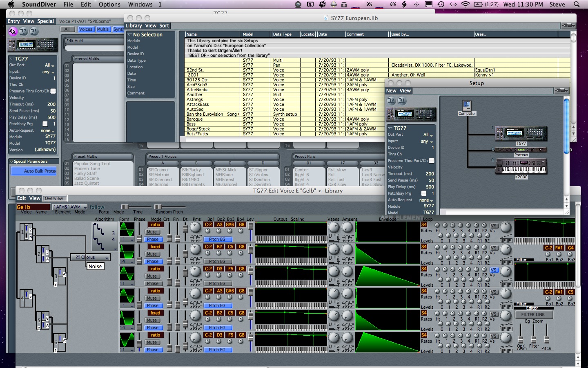Click the FILTER LINK button
Viewport: 588px width, 368px height.
[533, 314]
